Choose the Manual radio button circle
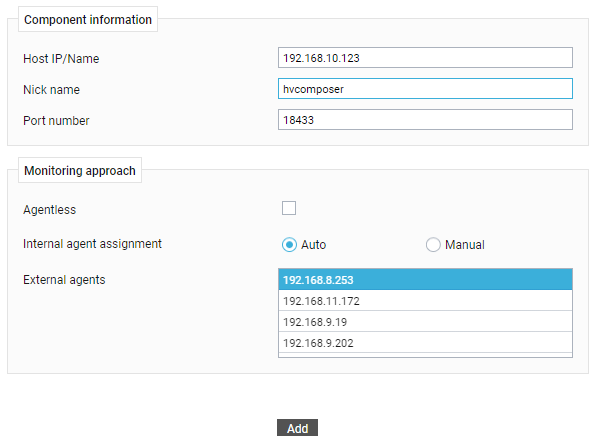Image resolution: width=593 pixels, height=436 pixels. (x=433, y=245)
